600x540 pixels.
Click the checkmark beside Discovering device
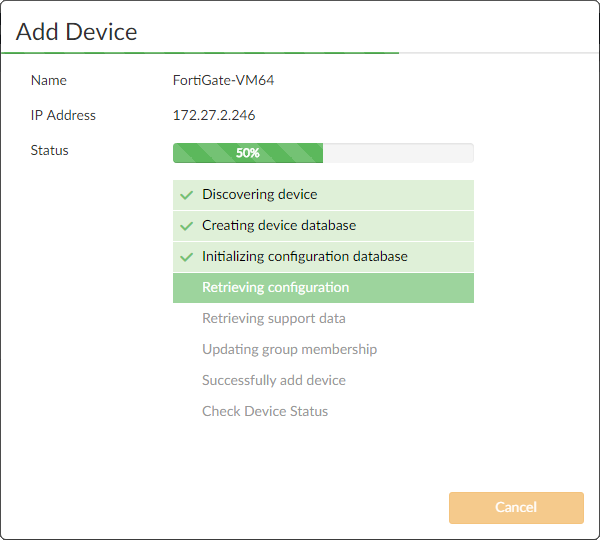(186, 195)
